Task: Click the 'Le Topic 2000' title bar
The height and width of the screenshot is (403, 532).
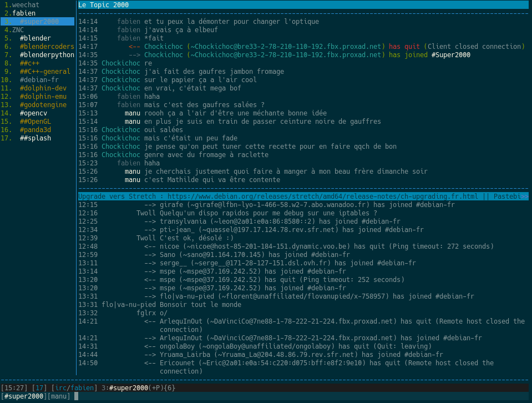Action: 303,5
